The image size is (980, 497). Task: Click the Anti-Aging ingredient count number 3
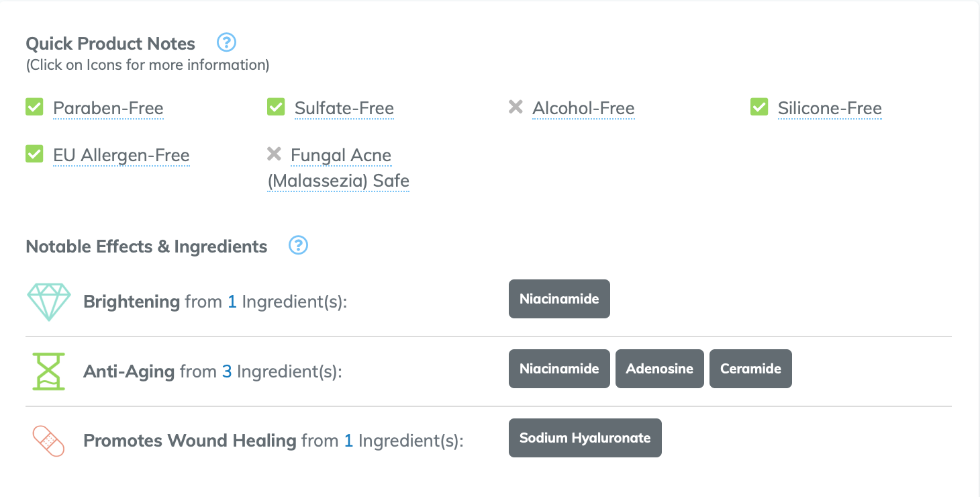[x=227, y=371]
